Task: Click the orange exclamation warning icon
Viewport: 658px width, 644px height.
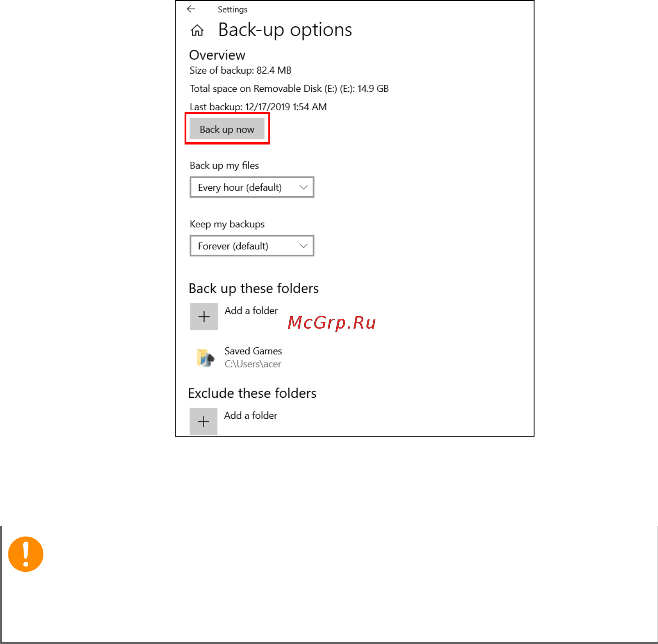Action: point(26,554)
